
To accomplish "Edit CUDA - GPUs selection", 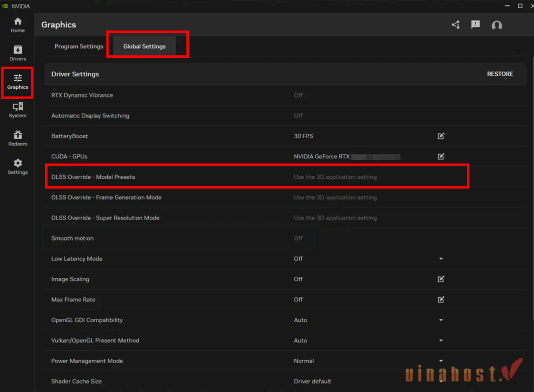I will click(x=441, y=156).
